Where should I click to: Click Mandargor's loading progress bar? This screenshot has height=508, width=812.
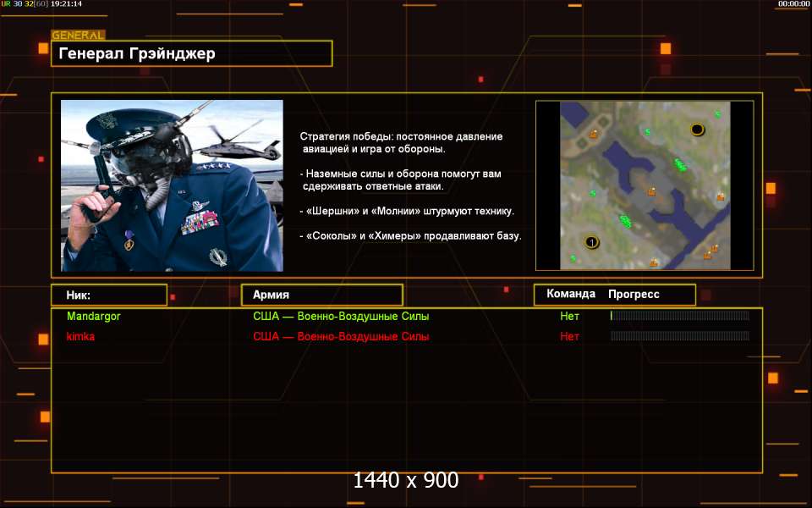[x=679, y=317]
